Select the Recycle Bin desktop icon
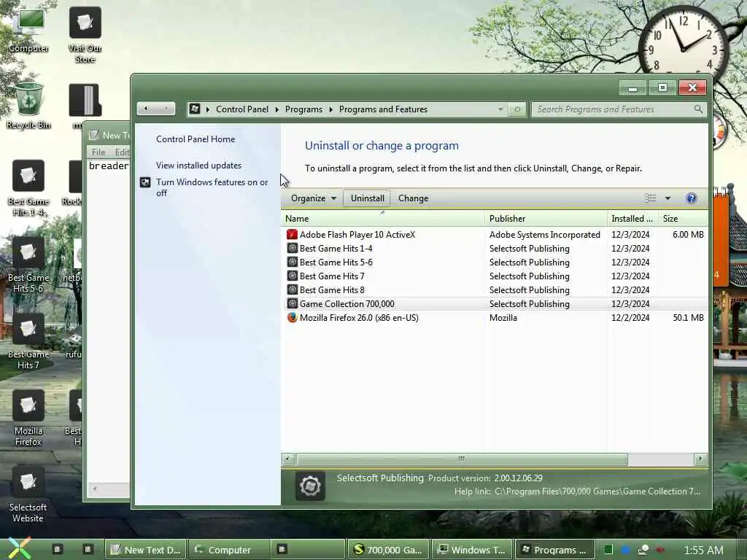747x560 pixels. tap(28, 106)
